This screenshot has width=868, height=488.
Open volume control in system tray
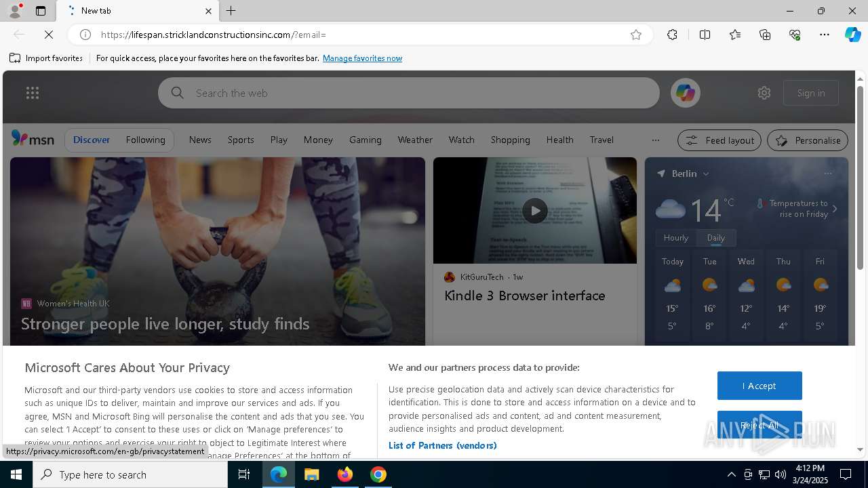point(781,474)
